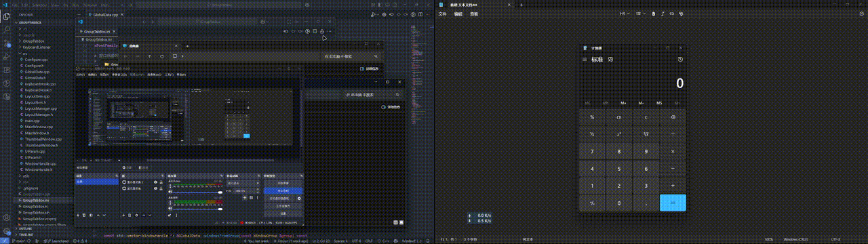Click the up arrow in file explorer window

click(149, 56)
